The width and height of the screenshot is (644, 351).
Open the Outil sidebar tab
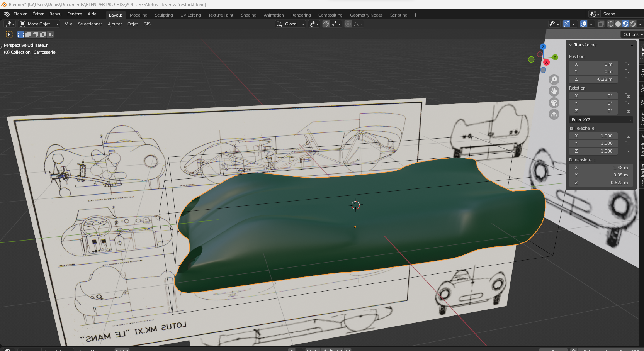pos(642,72)
